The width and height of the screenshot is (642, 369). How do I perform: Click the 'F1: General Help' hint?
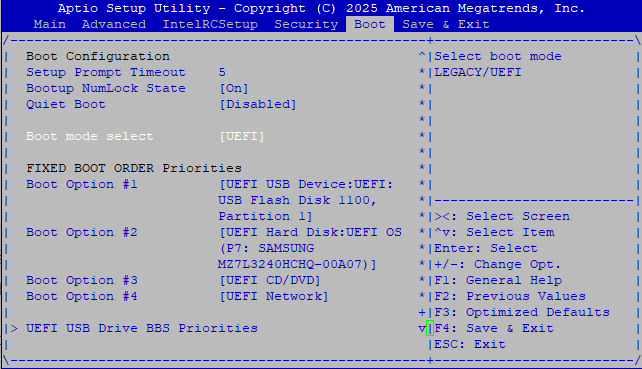498,280
